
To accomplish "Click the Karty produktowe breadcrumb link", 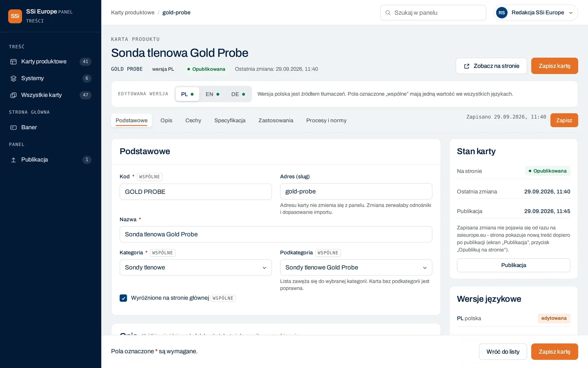I will (133, 13).
